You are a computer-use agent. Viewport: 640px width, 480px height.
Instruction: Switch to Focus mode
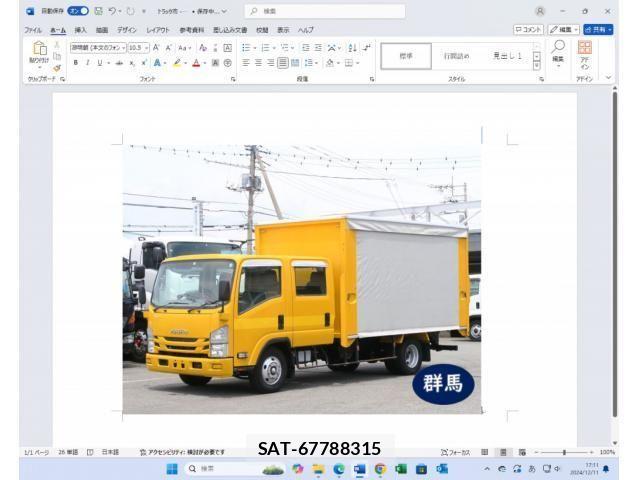pos(455,452)
